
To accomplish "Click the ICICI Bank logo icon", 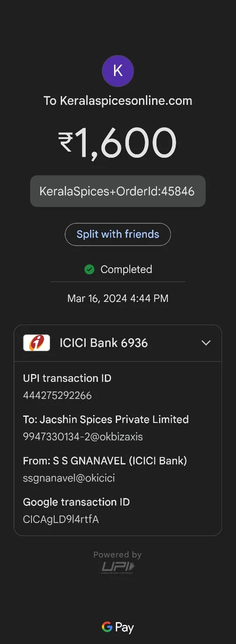I will click(x=36, y=343).
